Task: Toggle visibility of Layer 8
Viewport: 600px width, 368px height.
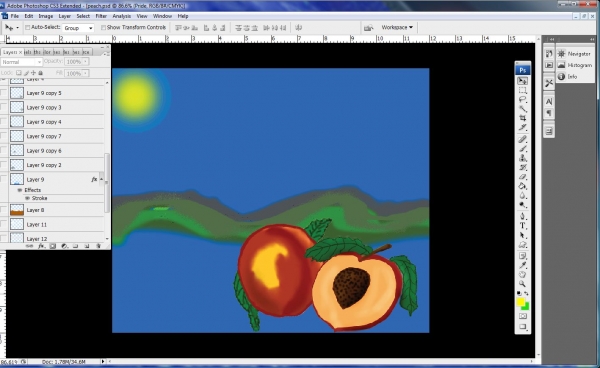Action: (4, 210)
